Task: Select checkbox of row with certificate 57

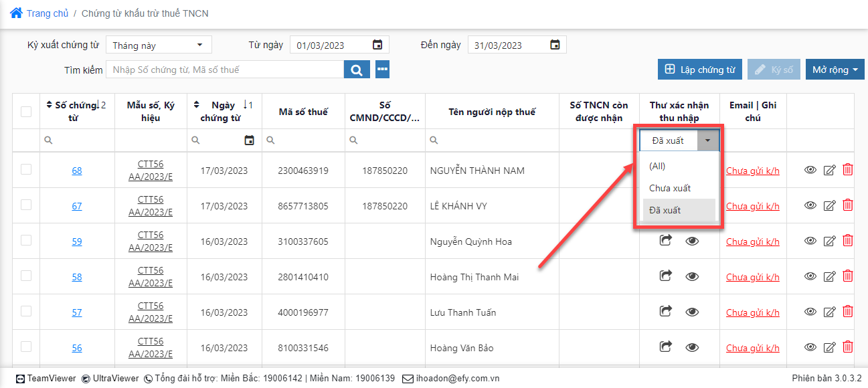Action: click(26, 312)
